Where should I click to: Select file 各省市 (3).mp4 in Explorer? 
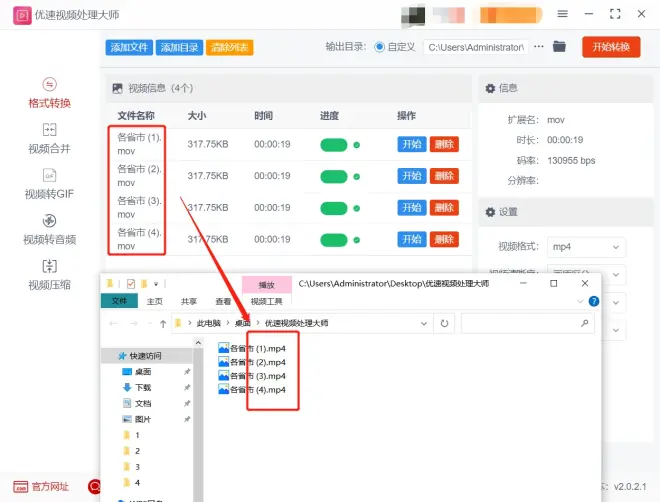(x=252, y=376)
